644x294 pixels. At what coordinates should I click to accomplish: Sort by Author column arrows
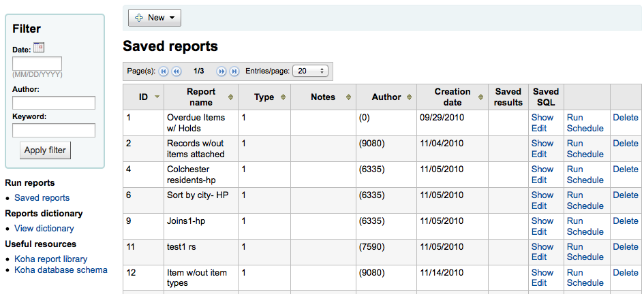point(409,97)
